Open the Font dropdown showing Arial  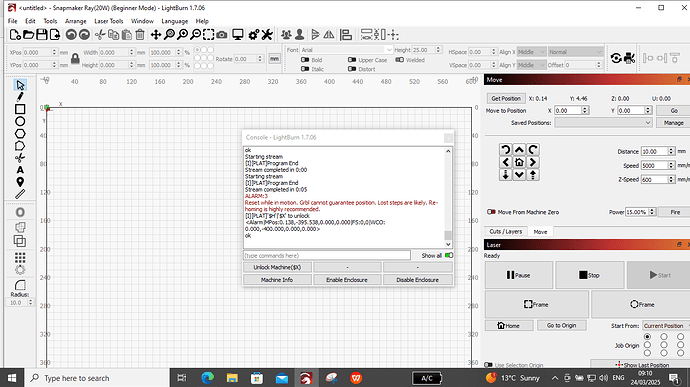[x=346, y=50]
